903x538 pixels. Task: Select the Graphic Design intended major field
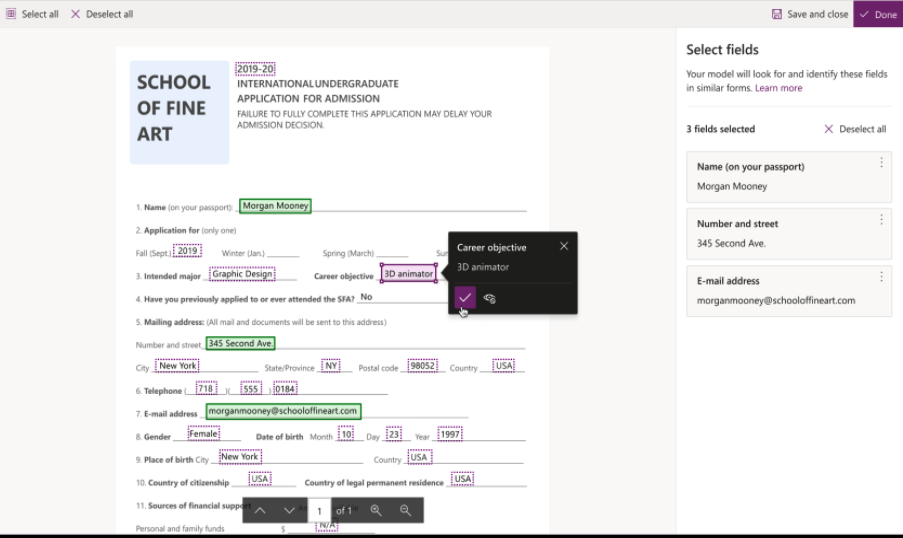pos(242,274)
